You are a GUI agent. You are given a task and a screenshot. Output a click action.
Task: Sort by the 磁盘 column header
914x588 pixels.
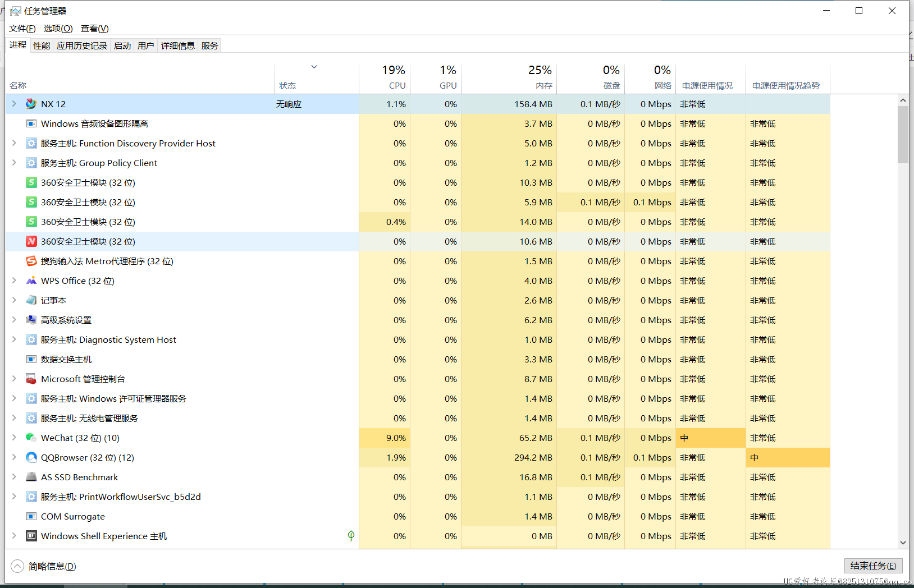[591, 77]
